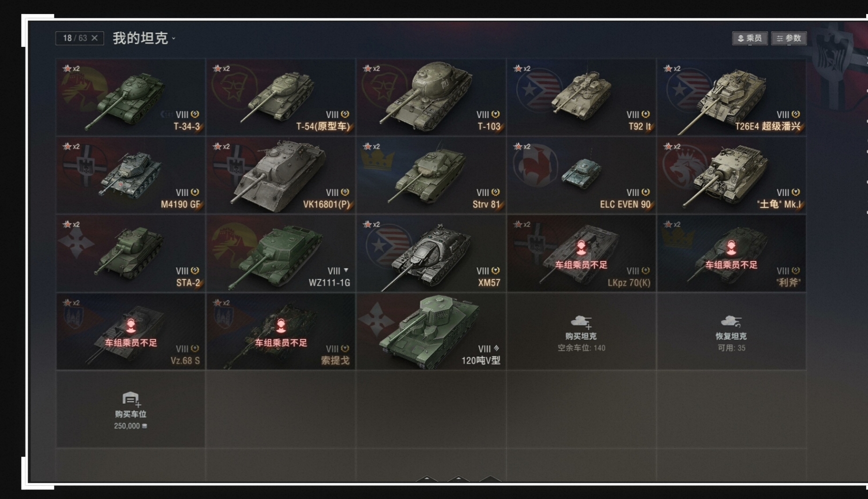Click the buy garage slot icon
Image resolution: width=868 pixels, height=499 pixels.
131,399
